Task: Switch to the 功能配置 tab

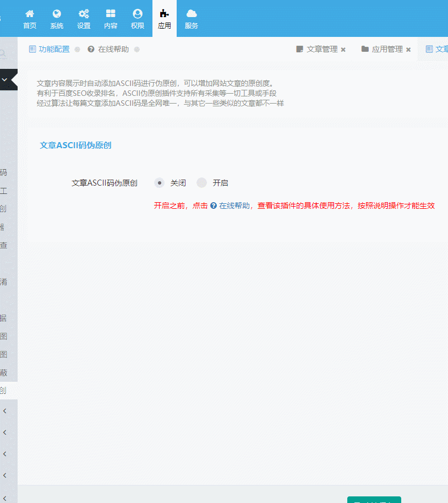Action: tap(50, 49)
